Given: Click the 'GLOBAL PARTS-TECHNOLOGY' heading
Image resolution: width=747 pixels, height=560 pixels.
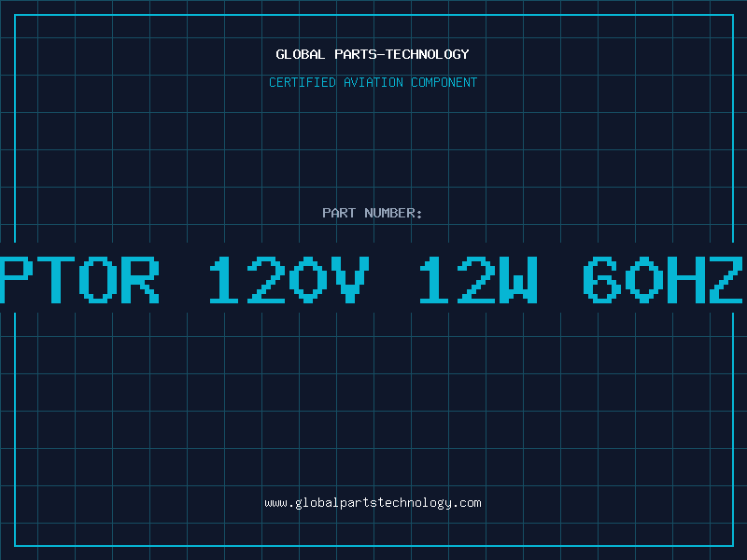Looking at the screenshot, I should (x=373, y=54).
